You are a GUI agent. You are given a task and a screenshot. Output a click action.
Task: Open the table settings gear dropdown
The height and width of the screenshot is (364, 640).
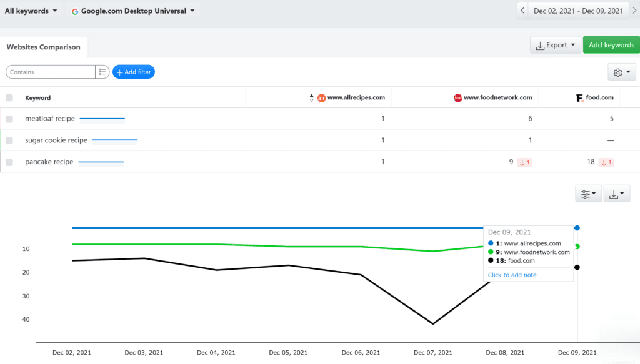622,72
